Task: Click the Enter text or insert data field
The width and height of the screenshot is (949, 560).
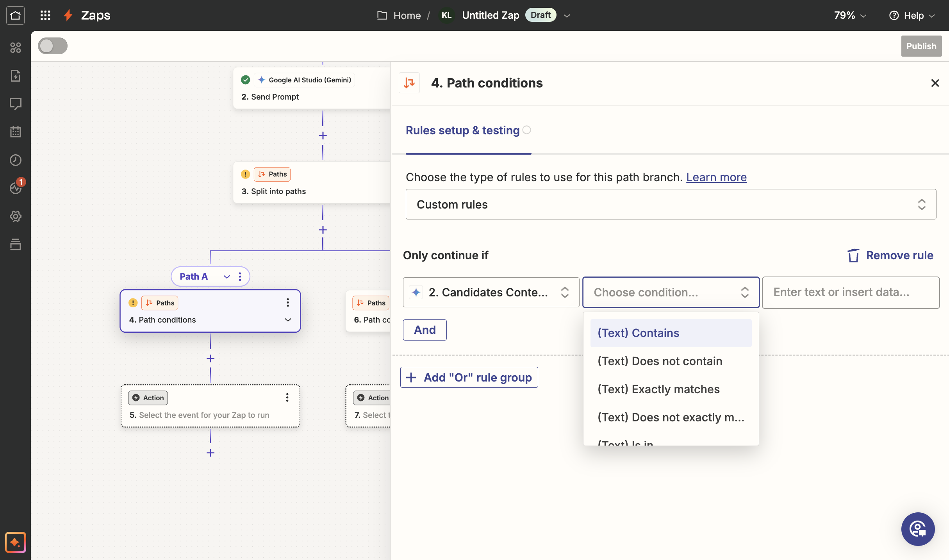Action: tap(850, 292)
